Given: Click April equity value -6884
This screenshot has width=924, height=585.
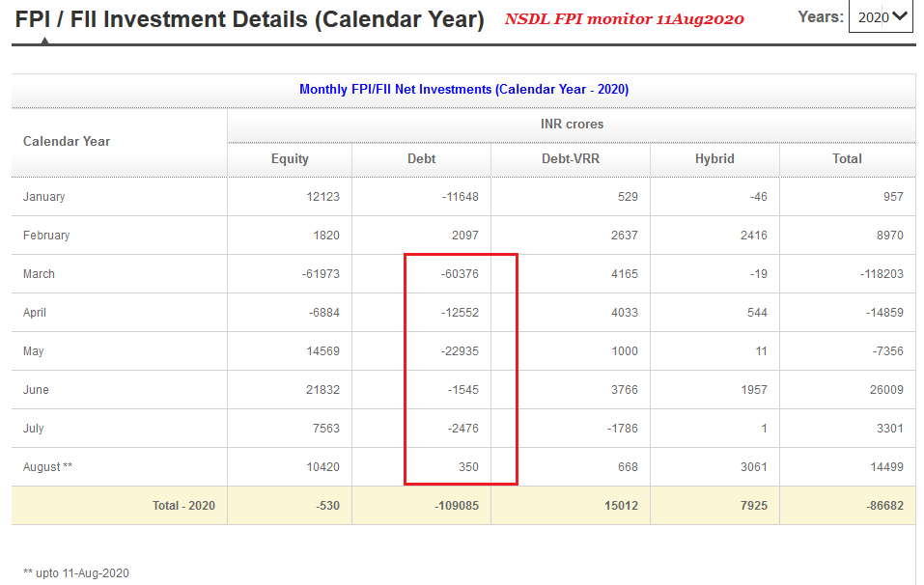Looking at the screenshot, I should tap(324, 313).
